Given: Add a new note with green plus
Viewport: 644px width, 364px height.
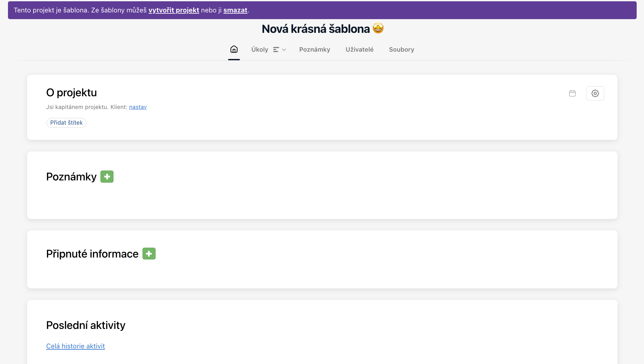Looking at the screenshot, I should pyautogui.click(x=107, y=177).
